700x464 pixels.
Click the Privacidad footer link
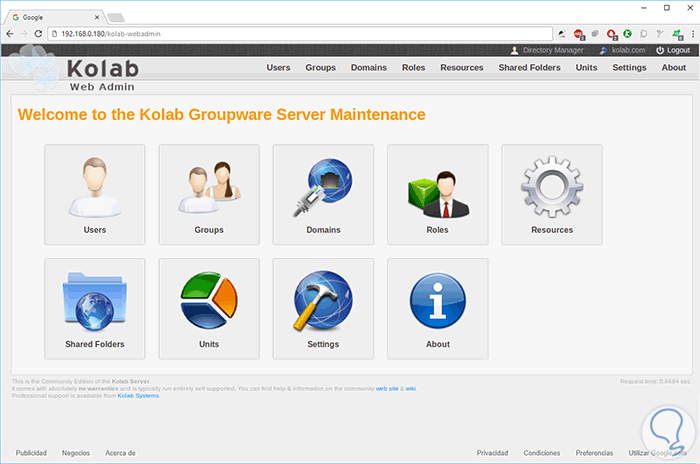coord(492,453)
